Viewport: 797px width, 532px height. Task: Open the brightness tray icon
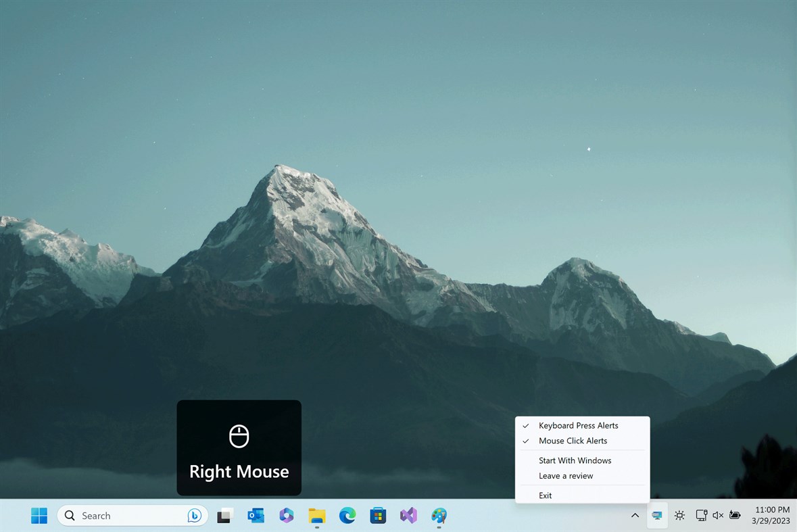pyautogui.click(x=679, y=515)
